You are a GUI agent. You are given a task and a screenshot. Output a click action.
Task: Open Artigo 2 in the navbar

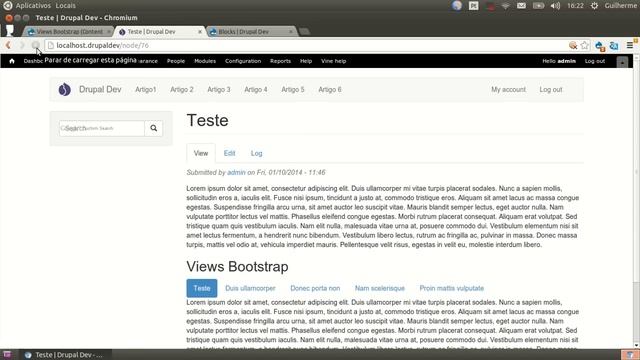[182, 89]
